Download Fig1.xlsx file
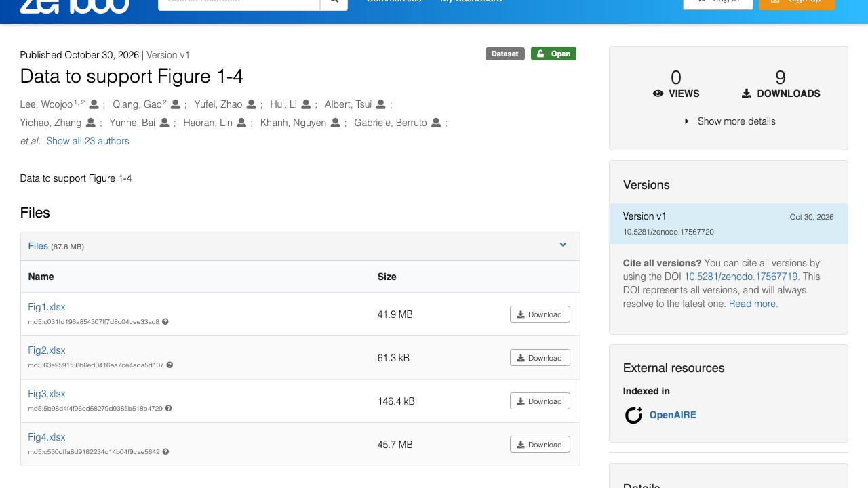This screenshot has height=488, width=868. pos(540,314)
